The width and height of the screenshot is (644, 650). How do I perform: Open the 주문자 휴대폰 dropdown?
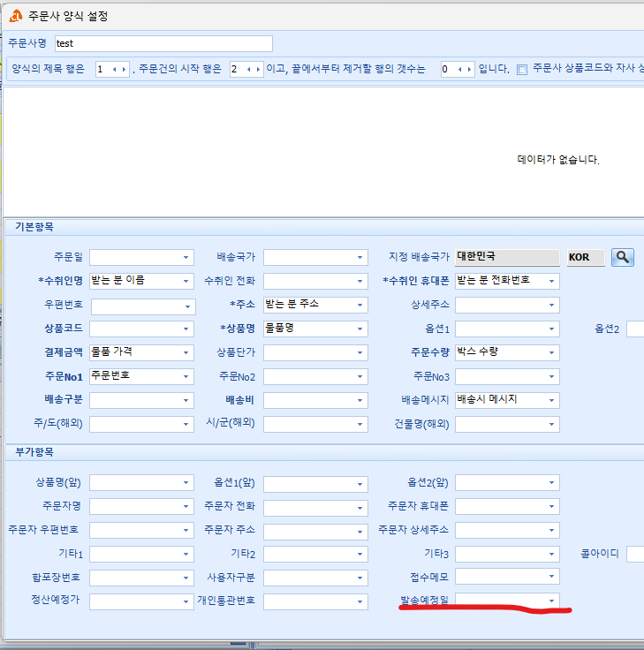tap(551, 507)
